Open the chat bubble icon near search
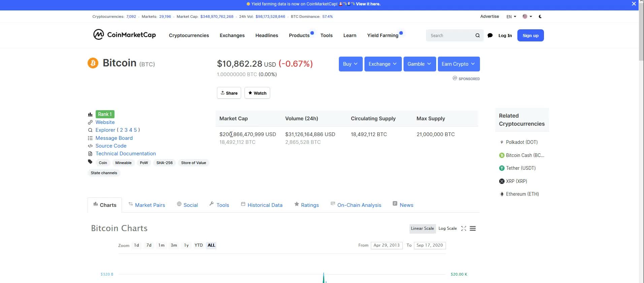Screen dimensions: 644x283 pyautogui.click(x=490, y=35)
